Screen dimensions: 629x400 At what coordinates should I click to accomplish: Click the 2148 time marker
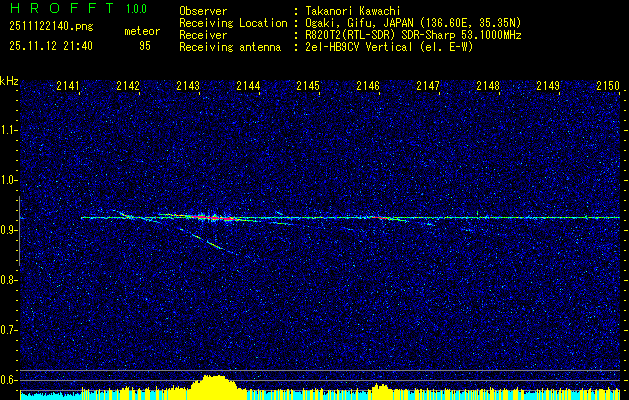488,85
